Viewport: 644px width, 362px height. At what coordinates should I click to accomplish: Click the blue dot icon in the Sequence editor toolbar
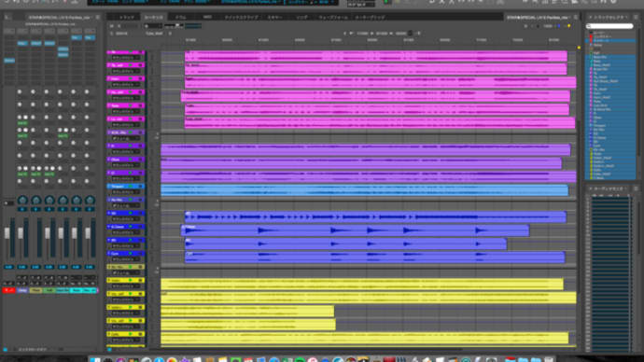[x=559, y=26]
